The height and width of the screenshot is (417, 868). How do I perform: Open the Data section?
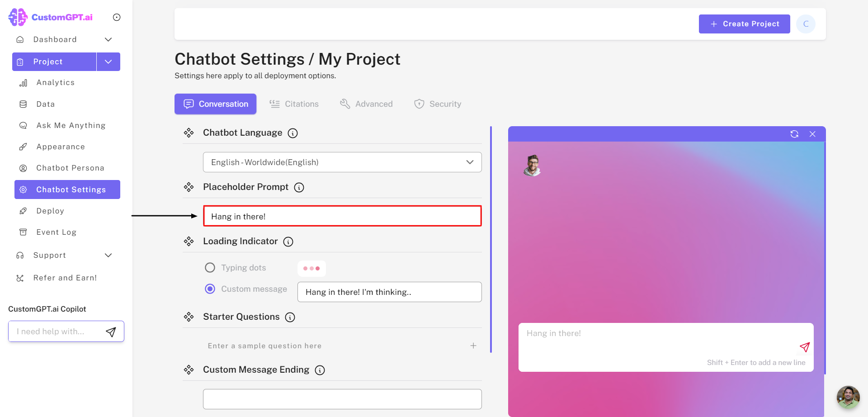coord(45,104)
